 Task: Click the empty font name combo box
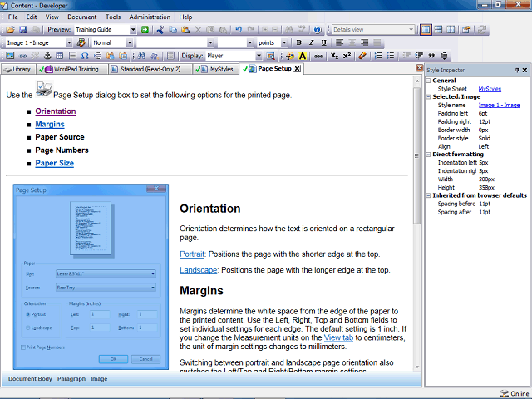tap(175, 42)
